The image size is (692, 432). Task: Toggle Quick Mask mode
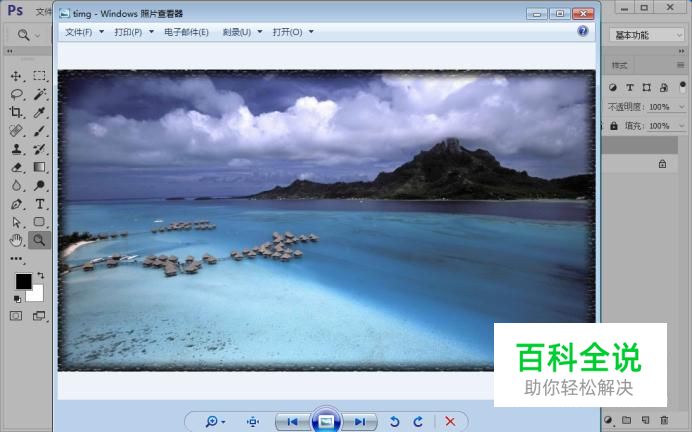(x=16, y=316)
